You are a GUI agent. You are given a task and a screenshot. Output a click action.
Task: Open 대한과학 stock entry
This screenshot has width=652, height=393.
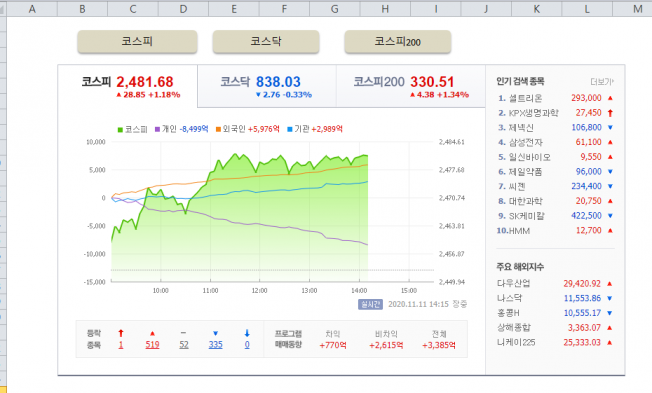pyautogui.click(x=526, y=201)
